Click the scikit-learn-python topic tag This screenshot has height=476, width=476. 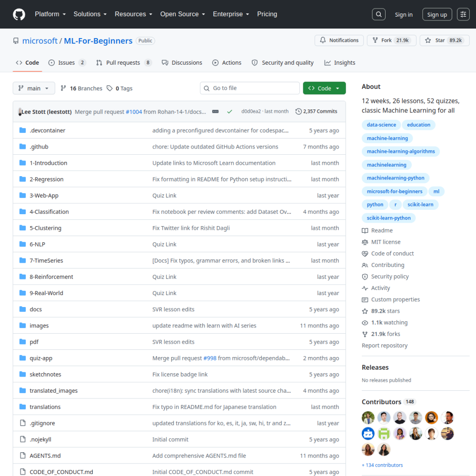388,218
